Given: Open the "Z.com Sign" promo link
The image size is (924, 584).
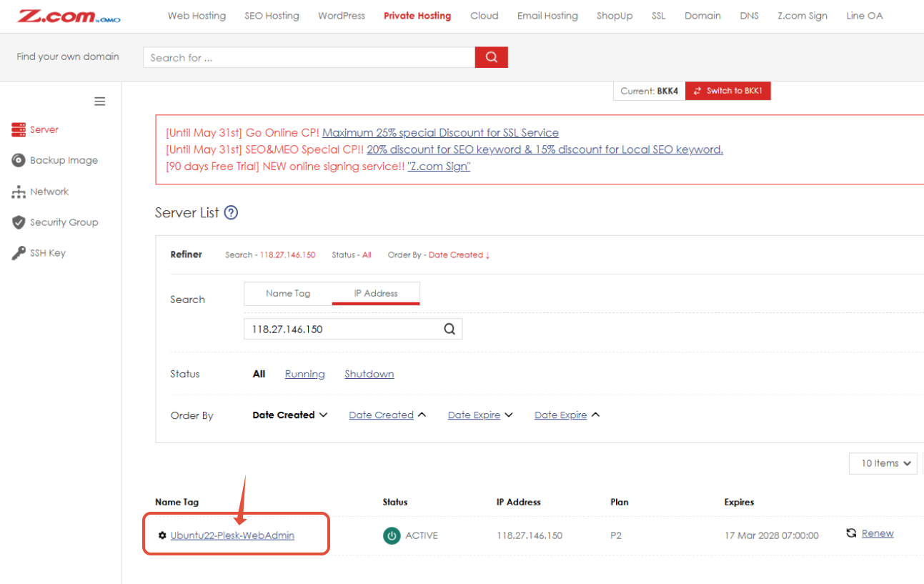Looking at the screenshot, I should (439, 167).
